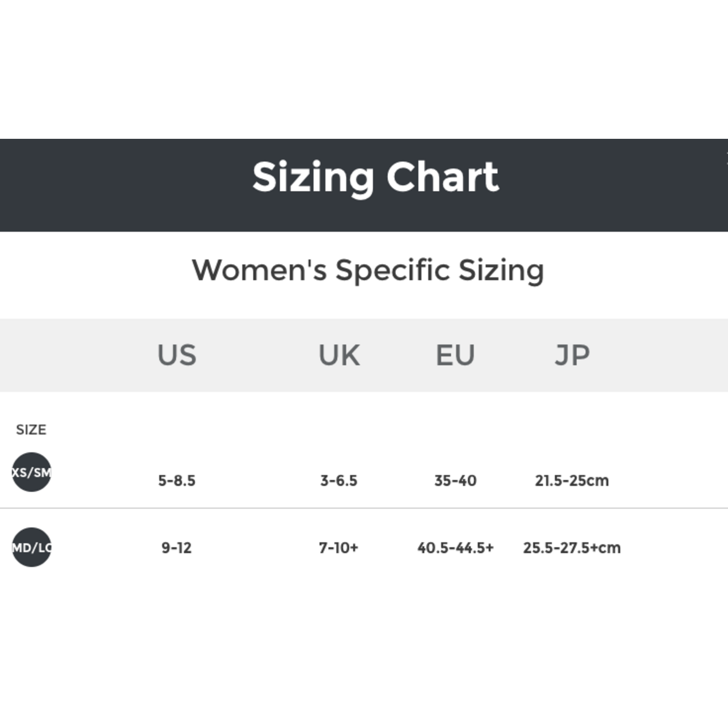Pick the EU 35-40 size value

[x=455, y=480]
